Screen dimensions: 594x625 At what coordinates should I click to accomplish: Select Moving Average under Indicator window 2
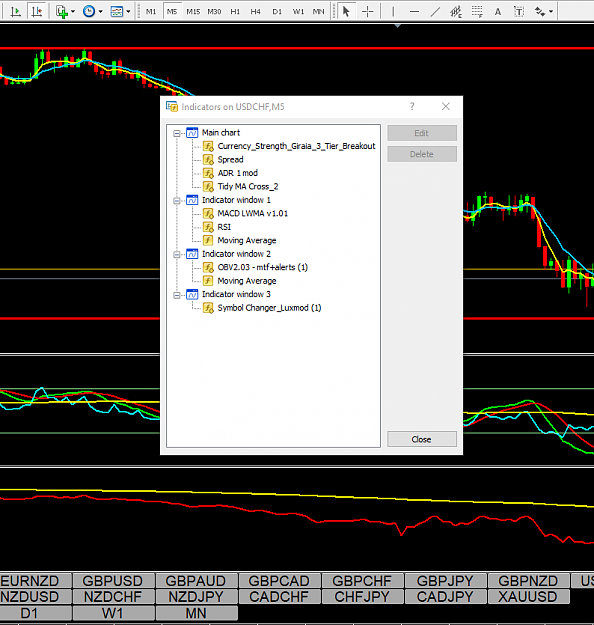(x=247, y=281)
